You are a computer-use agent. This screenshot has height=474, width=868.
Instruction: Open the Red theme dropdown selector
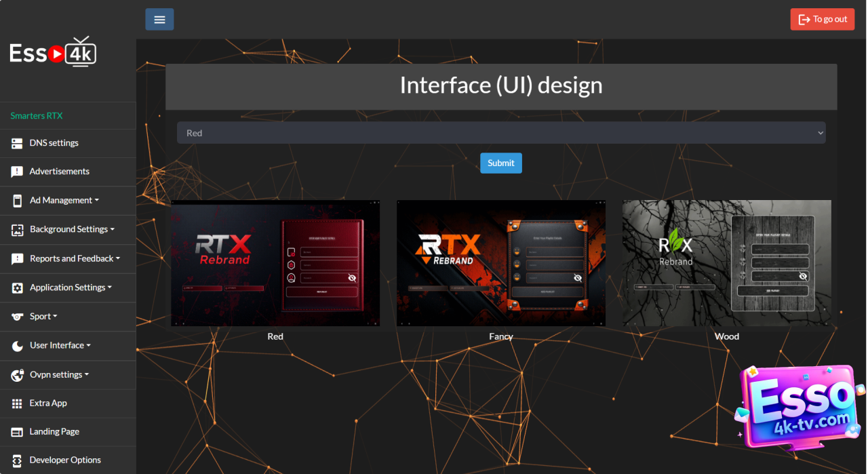point(500,133)
